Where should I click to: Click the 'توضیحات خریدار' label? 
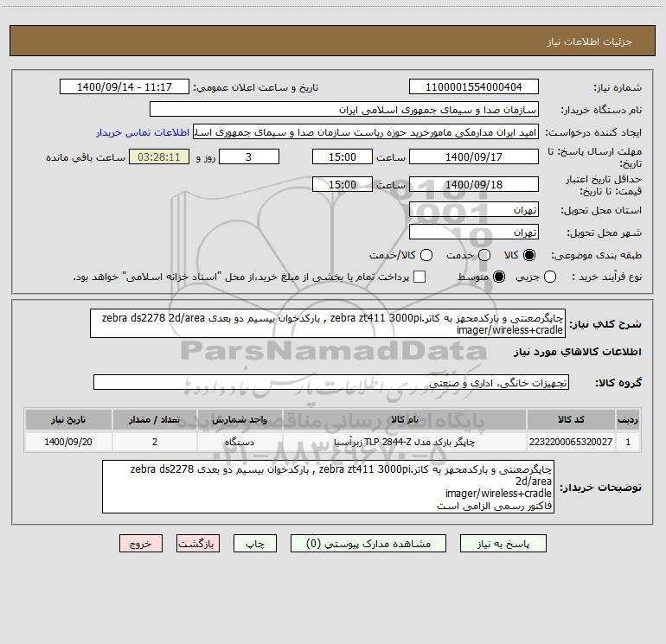[600, 488]
